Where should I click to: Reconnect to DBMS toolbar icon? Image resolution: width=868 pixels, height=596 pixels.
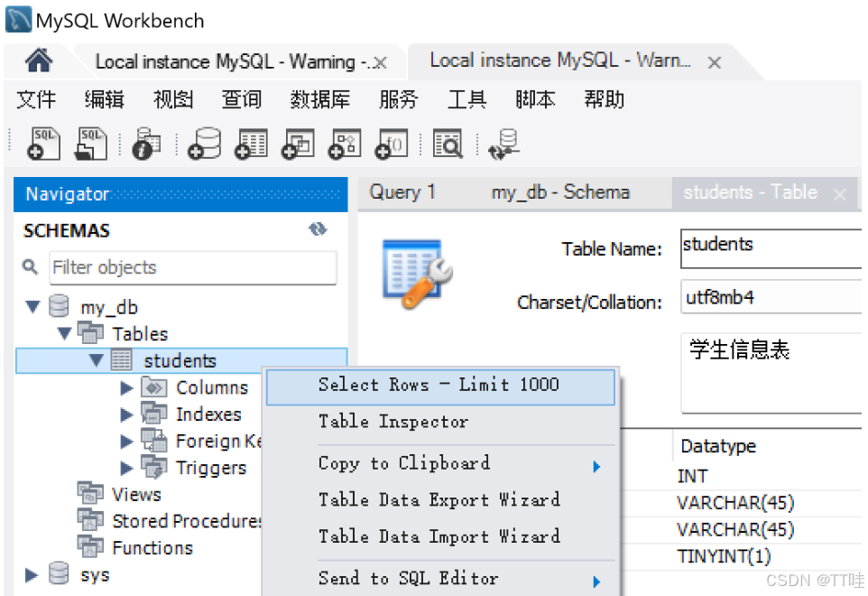tap(503, 144)
